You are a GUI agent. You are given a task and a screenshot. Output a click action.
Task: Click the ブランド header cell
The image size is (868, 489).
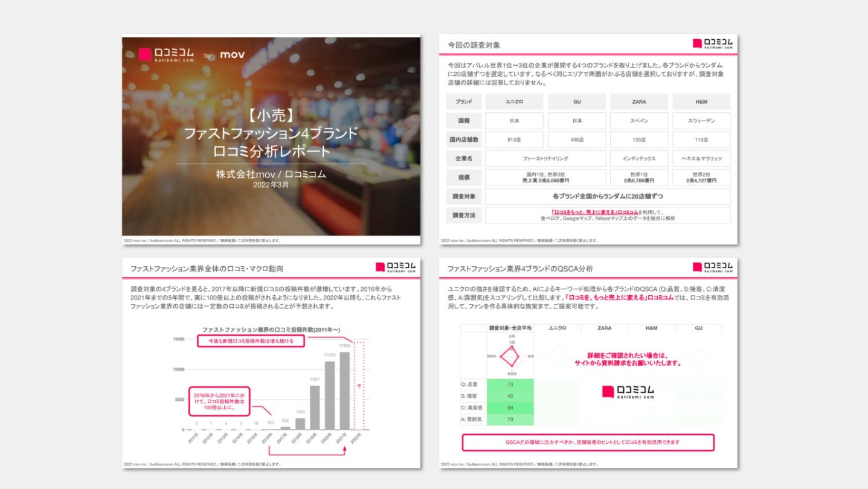[464, 101]
